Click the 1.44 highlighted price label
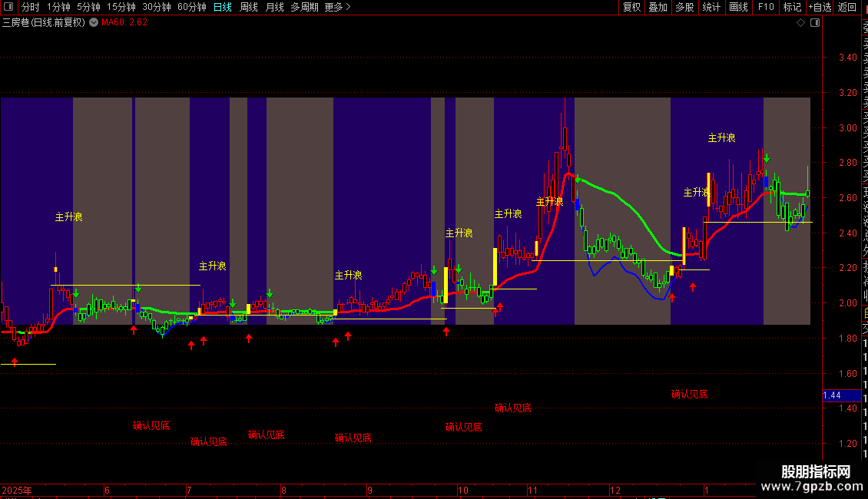The image size is (868, 499). (842, 395)
